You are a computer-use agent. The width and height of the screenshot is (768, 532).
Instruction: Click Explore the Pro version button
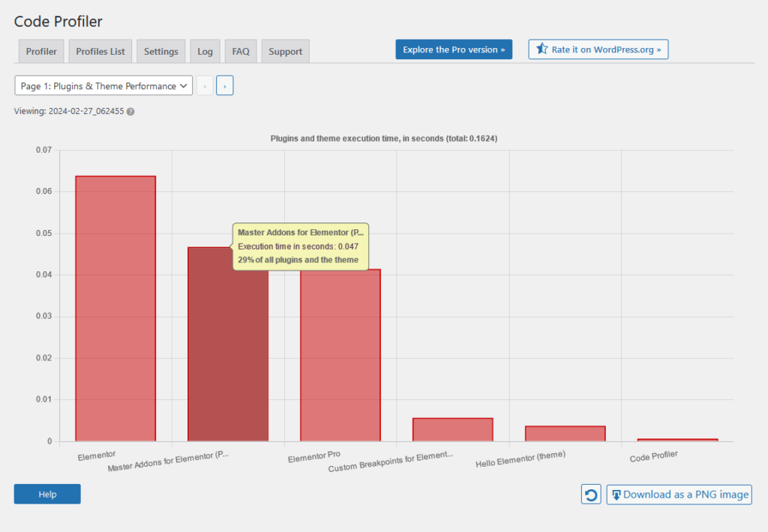click(x=454, y=49)
